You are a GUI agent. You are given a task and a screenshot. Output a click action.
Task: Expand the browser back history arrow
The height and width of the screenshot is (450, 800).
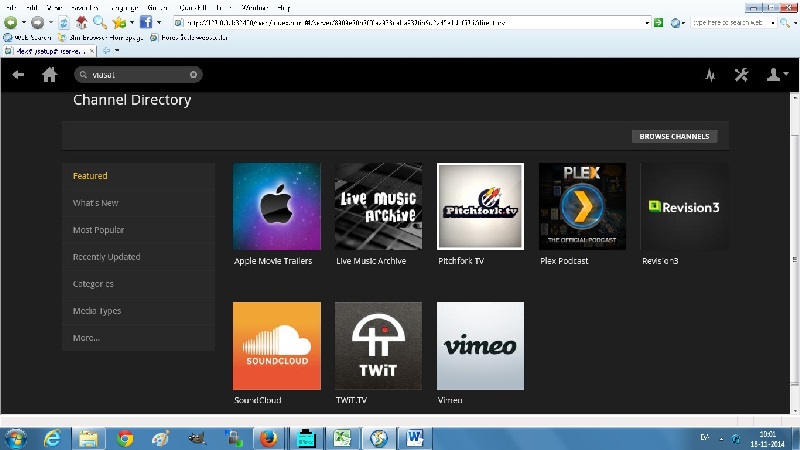tap(23, 22)
